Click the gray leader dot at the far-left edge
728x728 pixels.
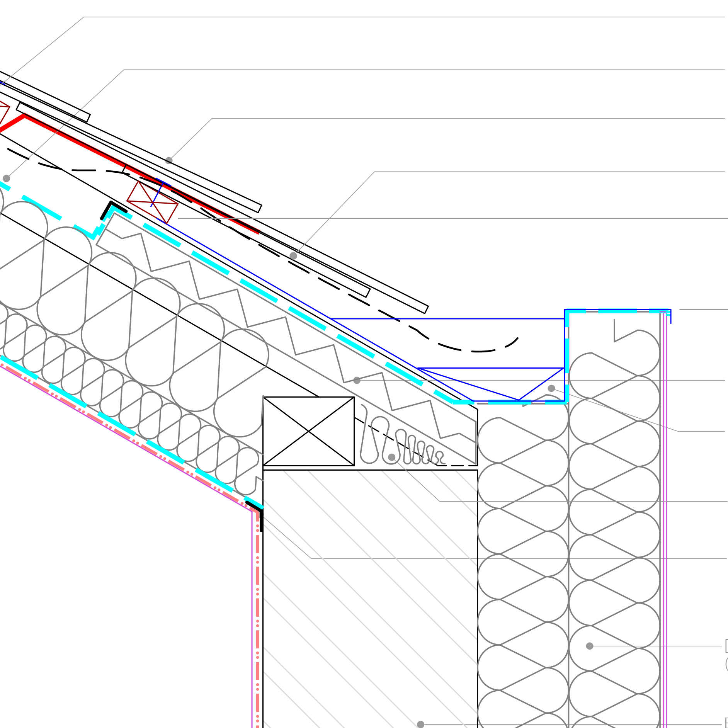click(6, 178)
